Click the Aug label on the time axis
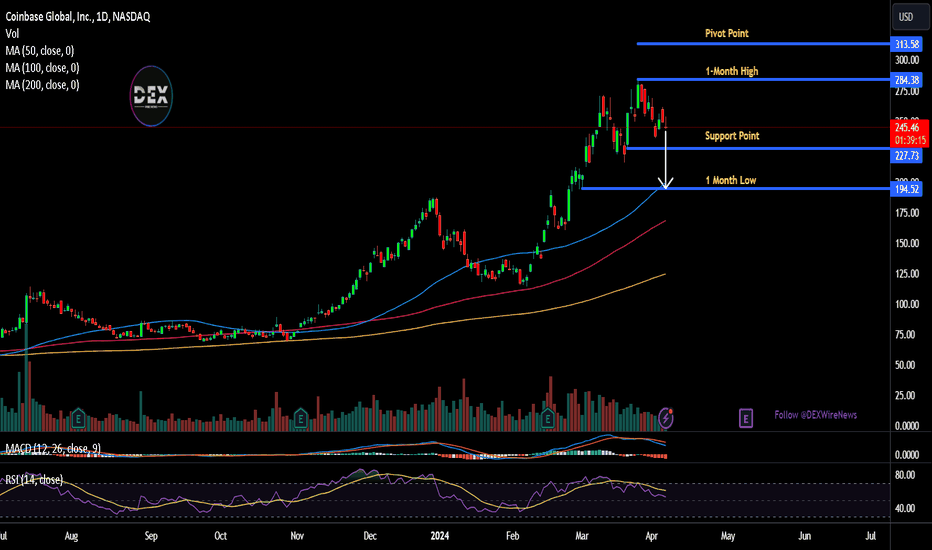The height and width of the screenshot is (550, 932). point(71,536)
